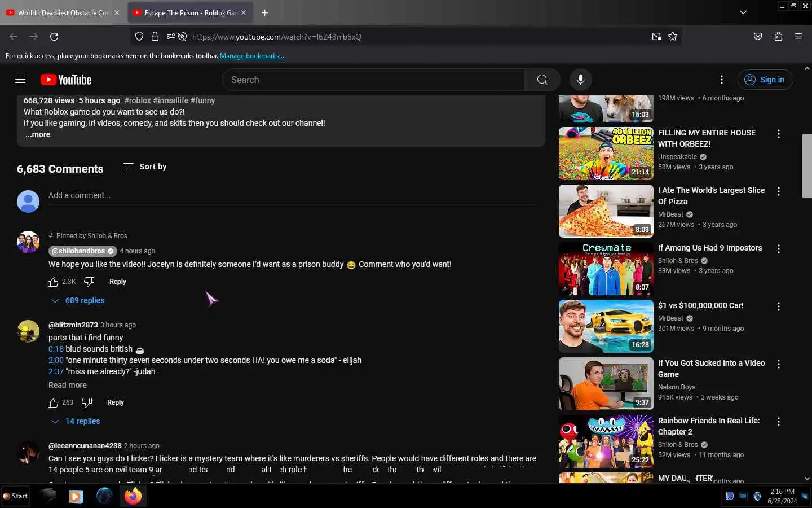Close the World's Deadliest Obstacle tab
Image resolution: width=812 pixels, height=508 pixels.
(117, 12)
